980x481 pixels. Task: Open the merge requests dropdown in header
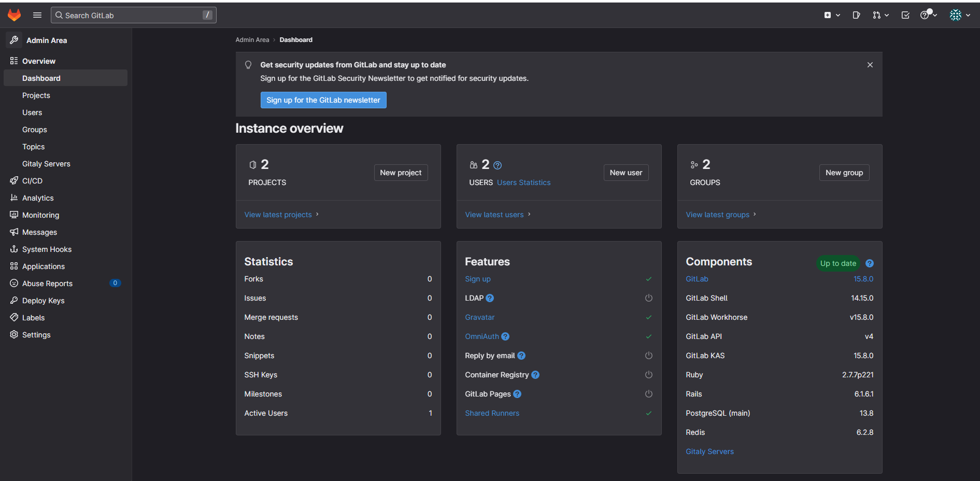[880, 15]
